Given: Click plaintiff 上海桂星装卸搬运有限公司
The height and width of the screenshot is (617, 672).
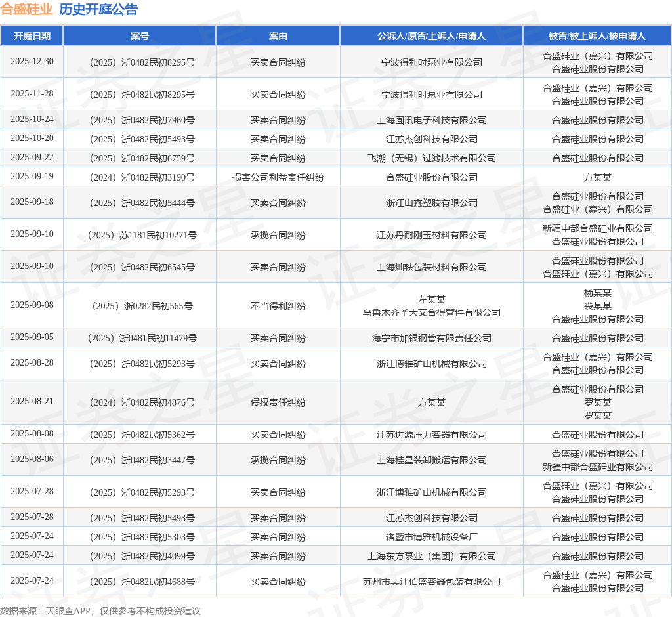Looking at the screenshot, I should tap(432, 460).
